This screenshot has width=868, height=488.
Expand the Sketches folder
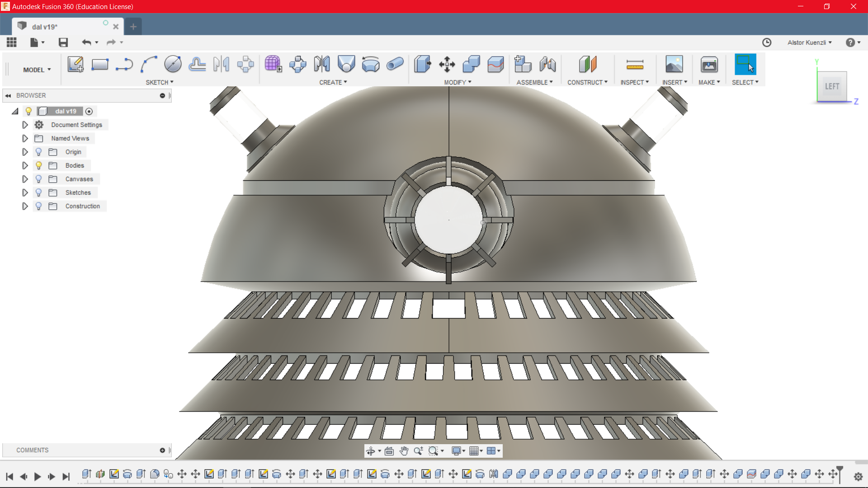tap(25, 192)
